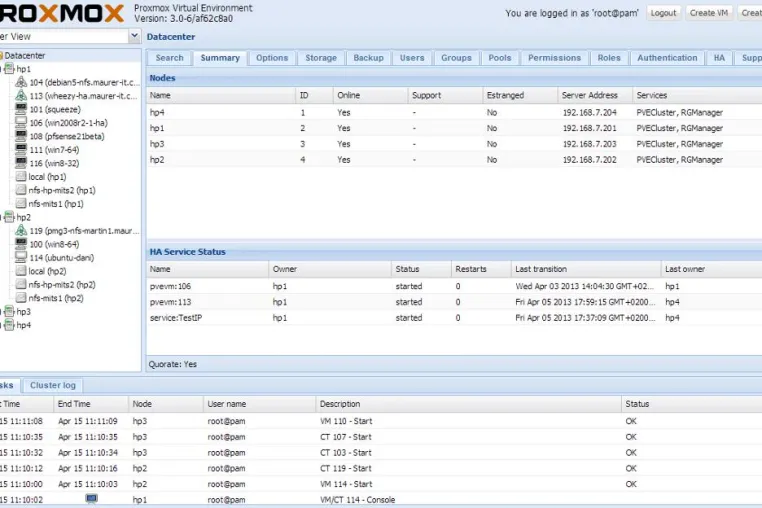Click the storage icon for nfs-mits1 (hp2)

click(x=21, y=298)
